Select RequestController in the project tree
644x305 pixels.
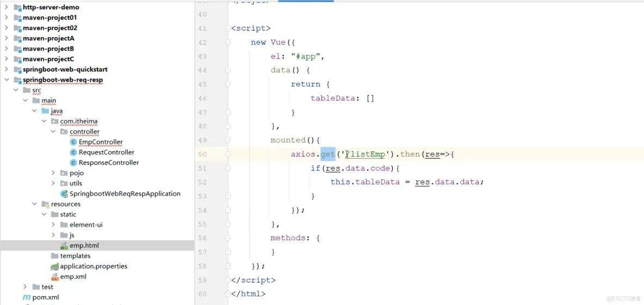[x=107, y=152]
